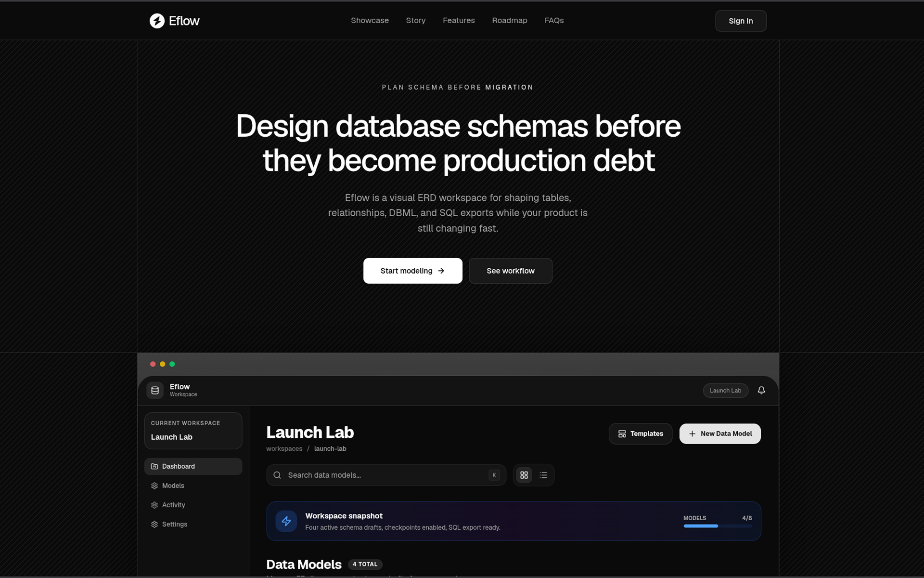Open the Templates button
The height and width of the screenshot is (578, 924).
click(x=640, y=433)
